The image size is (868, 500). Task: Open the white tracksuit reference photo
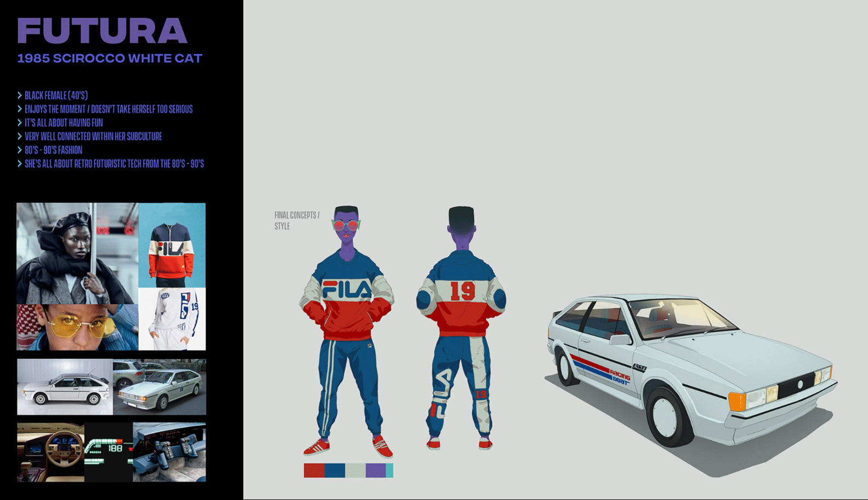[x=172, y=319]
